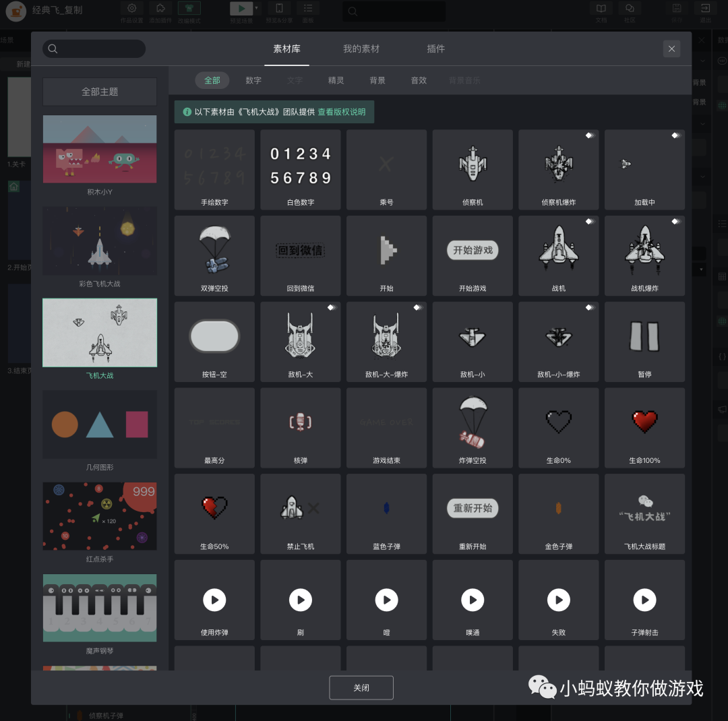
Task: Switch to the 我的素材 tab
Action: tap(361, 49)
